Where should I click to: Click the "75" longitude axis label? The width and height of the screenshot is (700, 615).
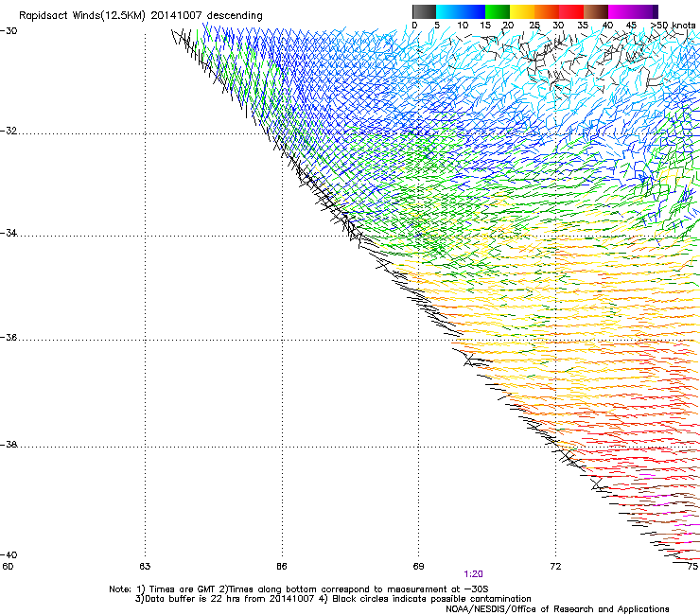coord(692,567)
